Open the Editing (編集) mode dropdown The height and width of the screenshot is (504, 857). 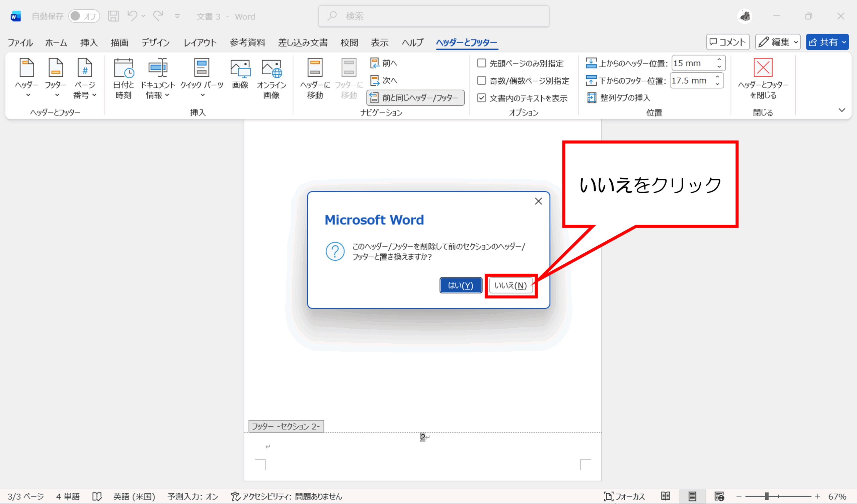778,42
